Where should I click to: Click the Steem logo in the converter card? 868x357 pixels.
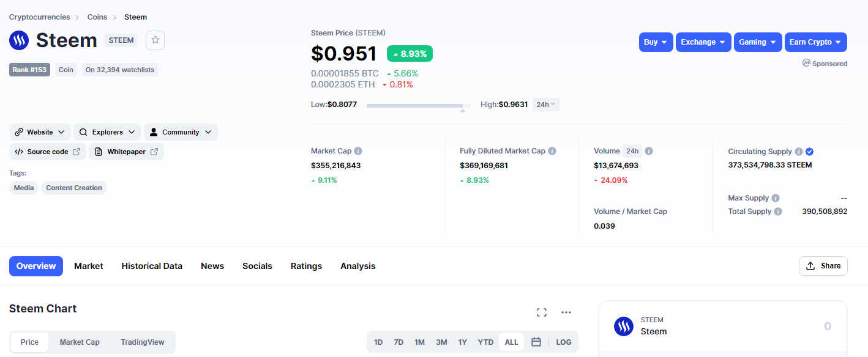tap(624, 326)
